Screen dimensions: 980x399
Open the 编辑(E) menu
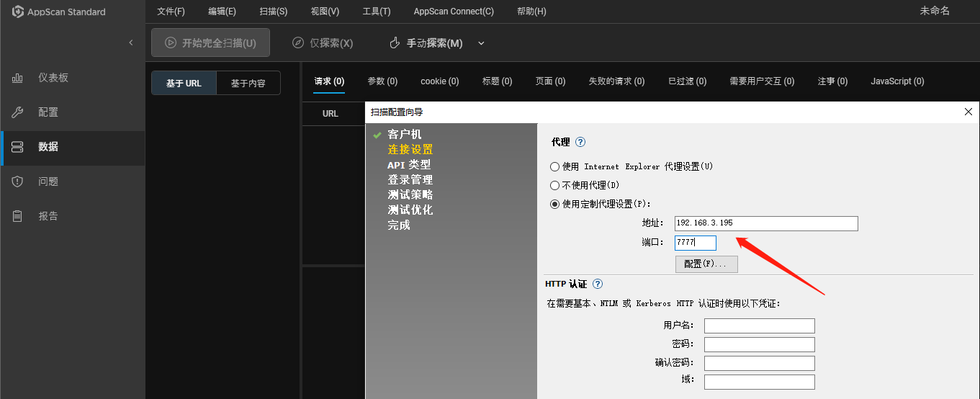pyautogui.click(x=222, y=12)
